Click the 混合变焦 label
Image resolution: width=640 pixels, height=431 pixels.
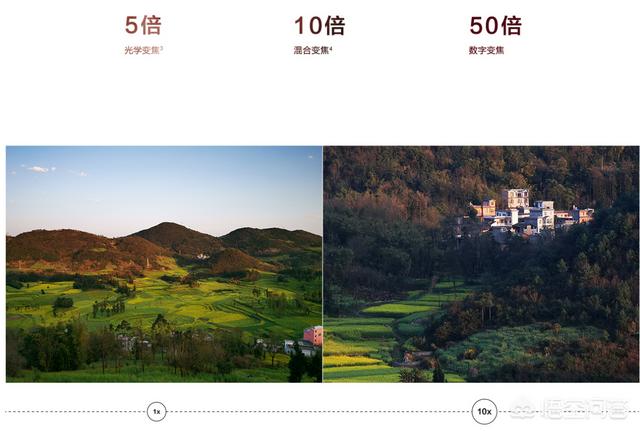click(311, 51)
